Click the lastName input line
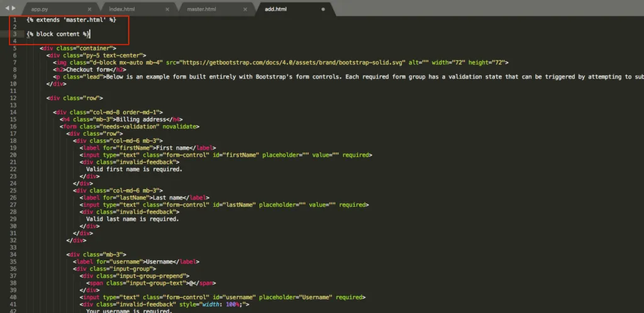Image resolution: width=644 pixels, height=313 pixels. (x=225, y=205)
